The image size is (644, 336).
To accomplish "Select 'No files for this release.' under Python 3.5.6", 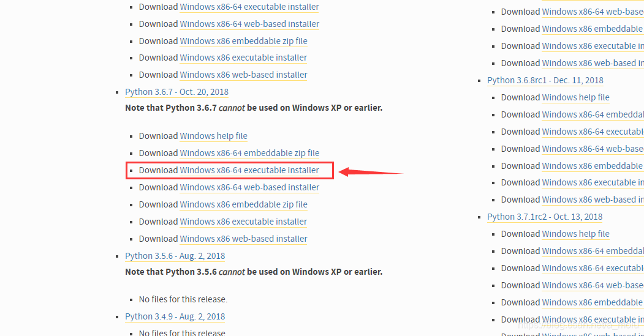I will click(x=183, y=299).
